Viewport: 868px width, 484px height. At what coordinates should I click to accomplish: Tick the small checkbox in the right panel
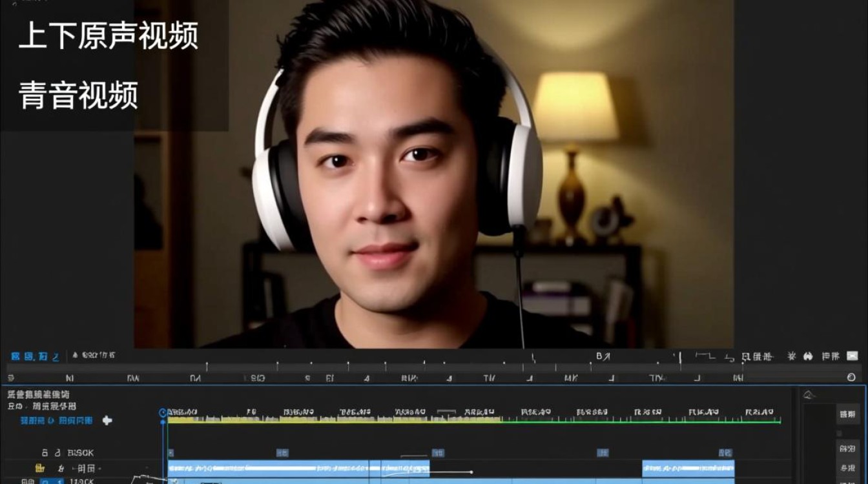(839, 433)
